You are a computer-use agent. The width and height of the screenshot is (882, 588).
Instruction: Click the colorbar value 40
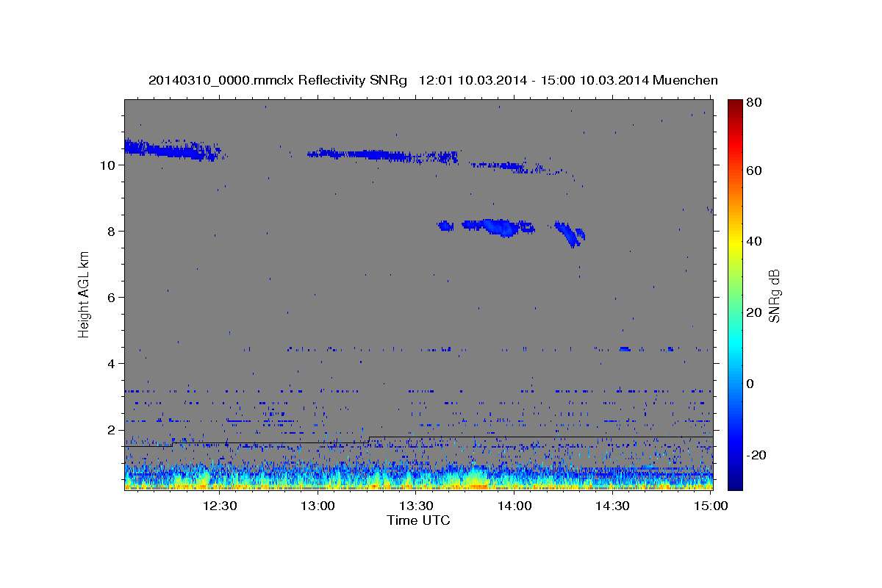click(x=753, y=241)
